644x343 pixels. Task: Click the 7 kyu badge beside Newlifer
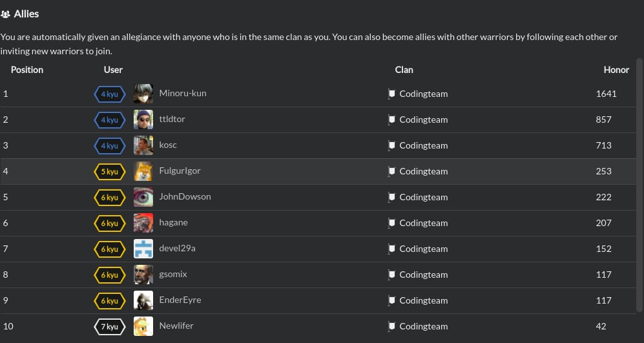(110, 327)
